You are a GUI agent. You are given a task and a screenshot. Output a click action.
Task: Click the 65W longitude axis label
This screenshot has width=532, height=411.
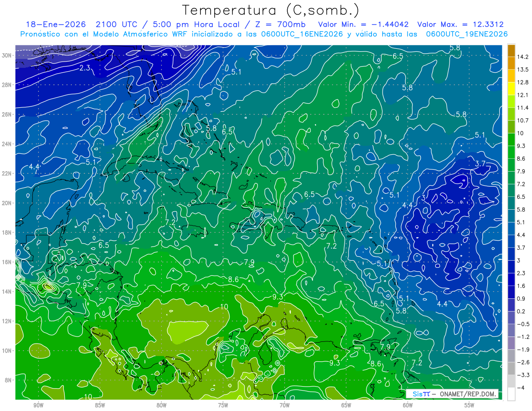[x=346, y=405]
